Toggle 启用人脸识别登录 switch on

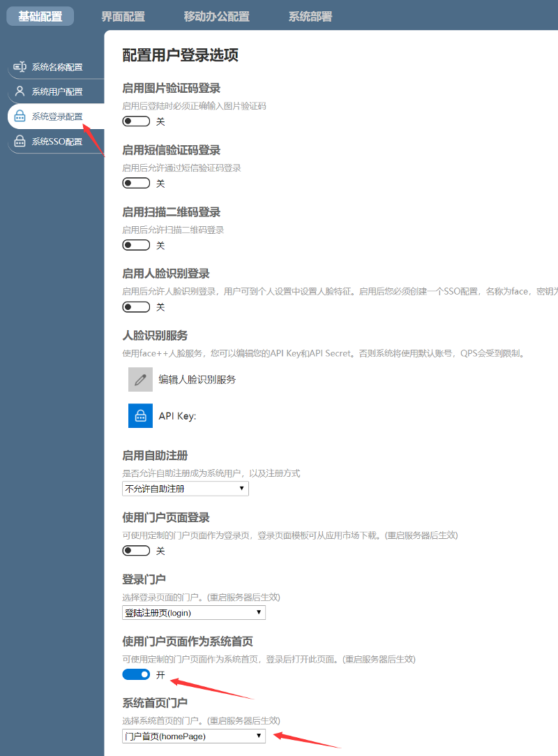pyautogui.click(x=136, y=307)
